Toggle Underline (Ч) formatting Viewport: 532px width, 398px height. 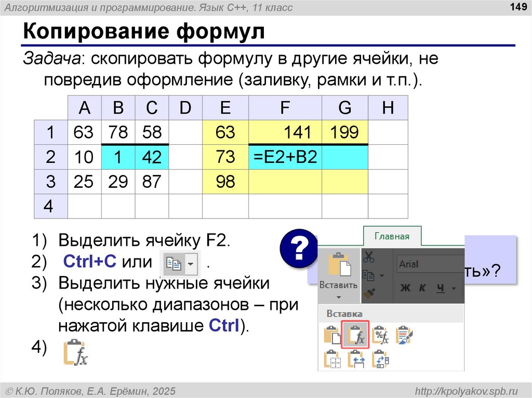click(x=441, y=288)
